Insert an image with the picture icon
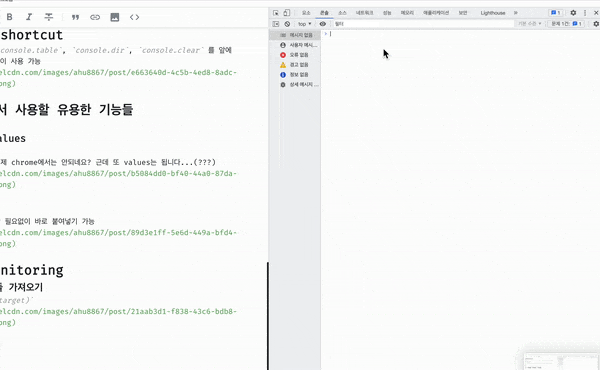600x370 pixels. tap(114, 17)
